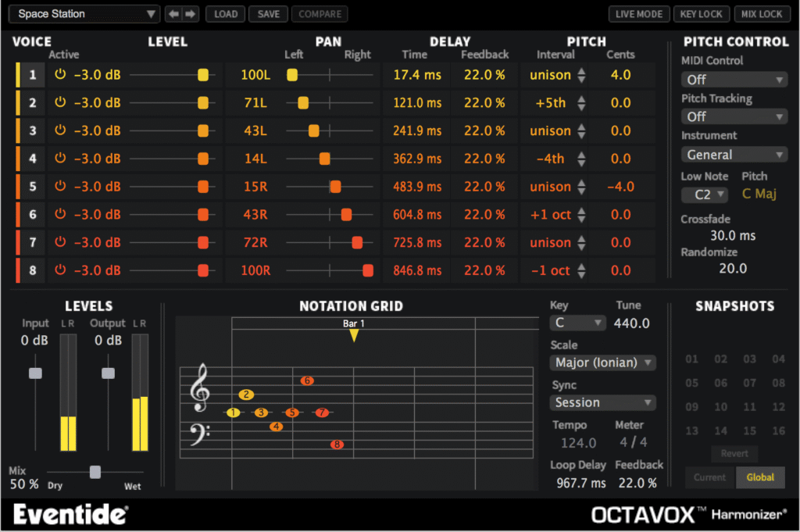Enable KEY LOCK
The width and height of the screenshot is (800, 532).
pyautogui.click(x=700, y=13)
